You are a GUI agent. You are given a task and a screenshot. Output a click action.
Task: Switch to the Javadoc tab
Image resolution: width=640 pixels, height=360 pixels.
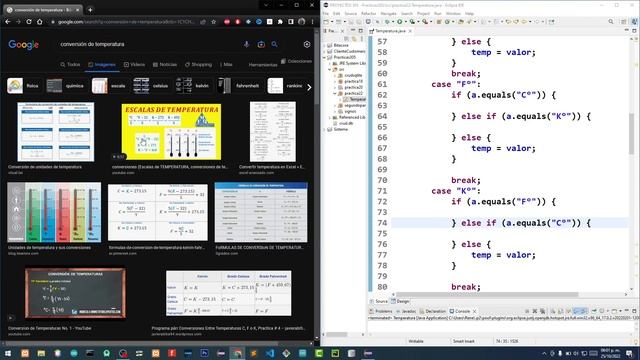(406, 311)
